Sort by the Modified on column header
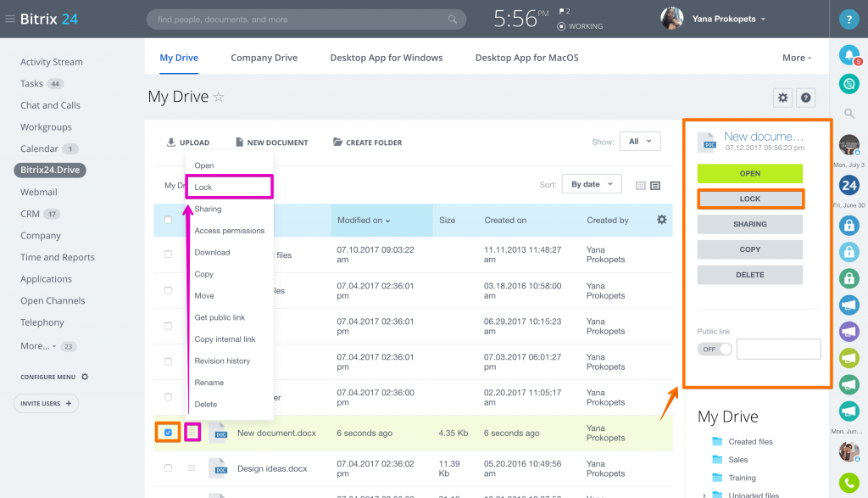 click(x=364, y=220)
